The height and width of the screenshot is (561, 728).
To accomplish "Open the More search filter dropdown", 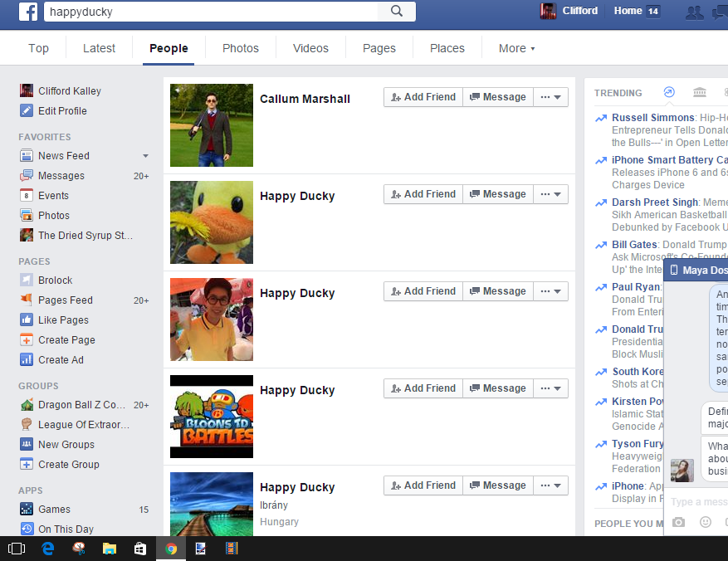I will [516, 48].
